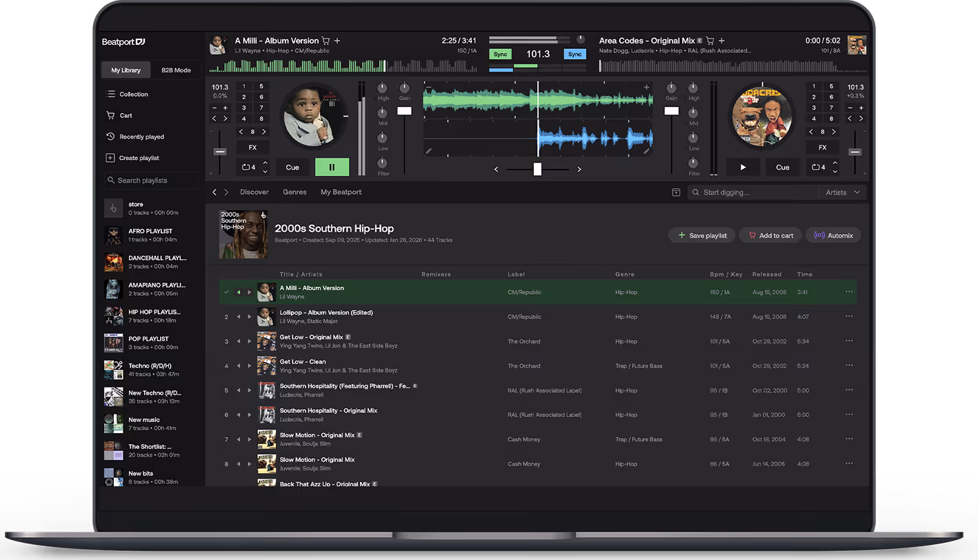Click Save playlist button
Viewport: 978px width, 560px height.
tap(702, 235)
